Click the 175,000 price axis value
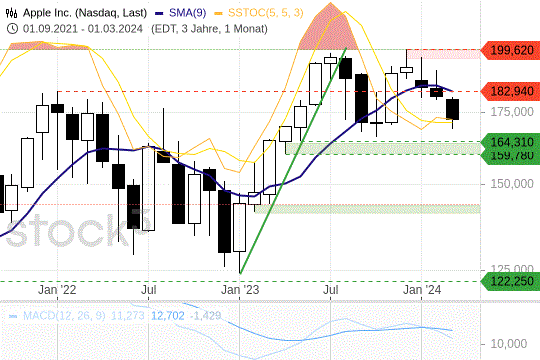The image size is (540, 360). [512, 112]
